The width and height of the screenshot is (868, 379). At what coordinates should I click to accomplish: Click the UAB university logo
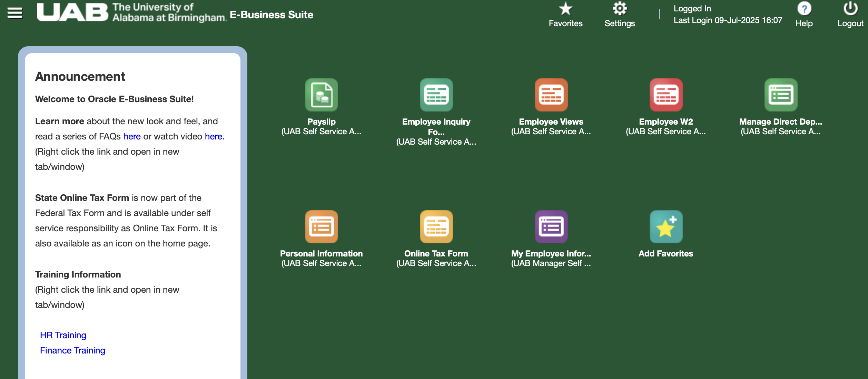tap(131, 12)
